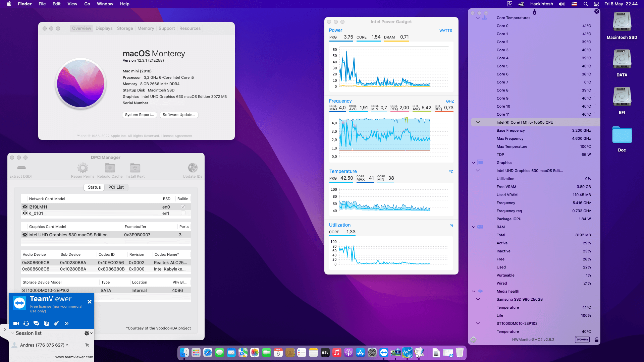This screenshot has width=644, height=362.
Task: Switch to the Storage tab
Action: [x=125, y=28]
